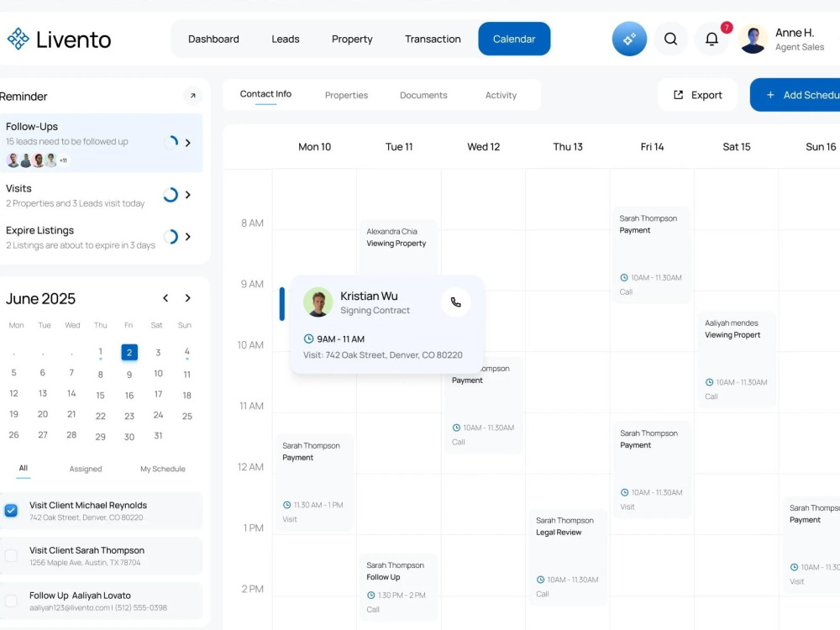Click the Expire Listings progress ring
Screen dimensions: 840x630
171,236
